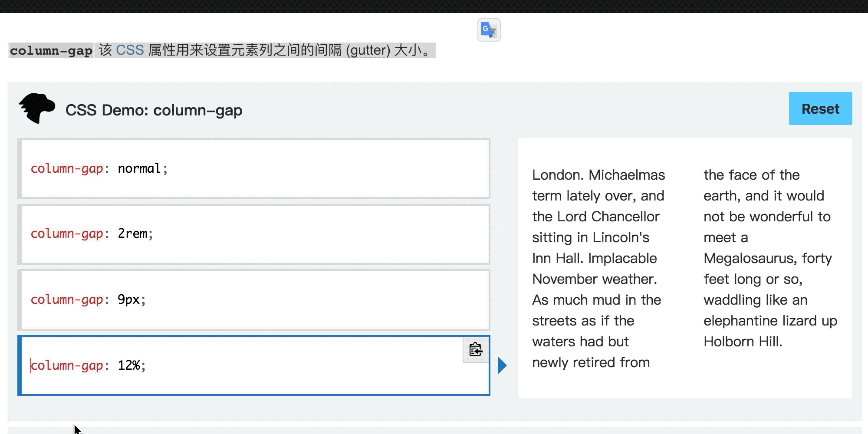Viewport: 868px width, 434px height.
Task: Click the CSS Demo: column-gap heading
Action: (x=154, y=110)
